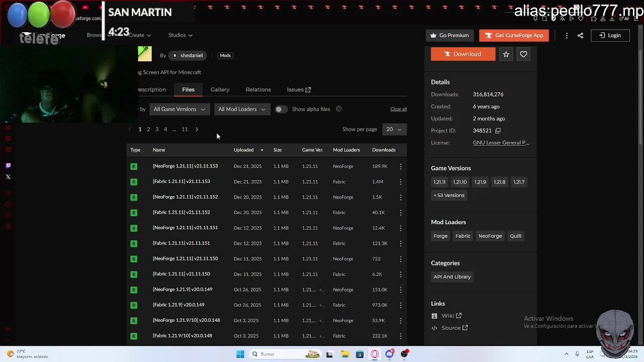This screenshot has width=644, height=362.
Task: Open Windows Start menu
Action: click(240, 354)
